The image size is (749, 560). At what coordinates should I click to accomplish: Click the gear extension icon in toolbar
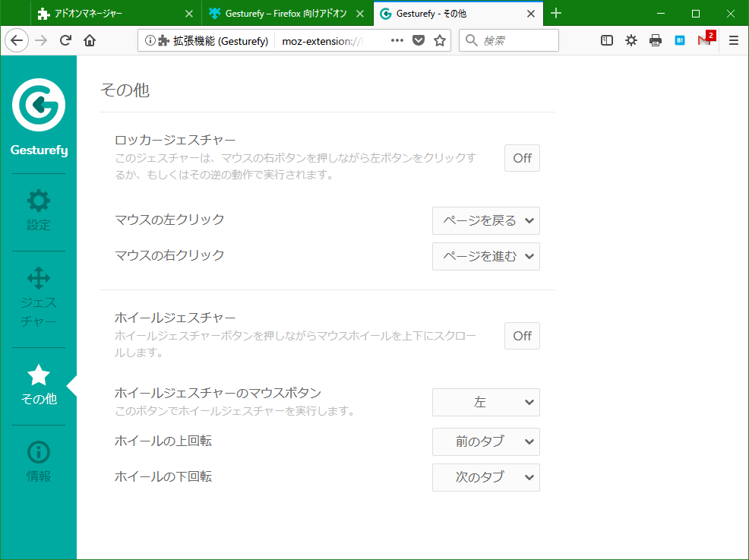click(x=631, y=40)
